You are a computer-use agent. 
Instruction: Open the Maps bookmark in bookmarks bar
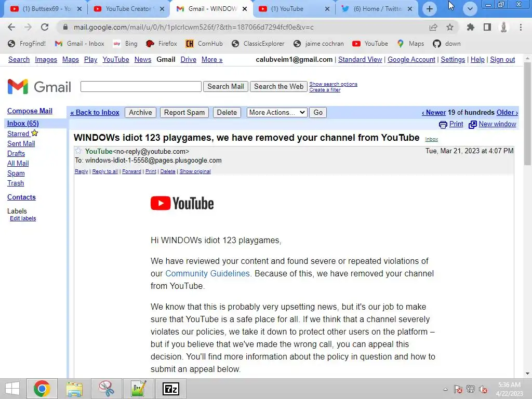point(410,44)
